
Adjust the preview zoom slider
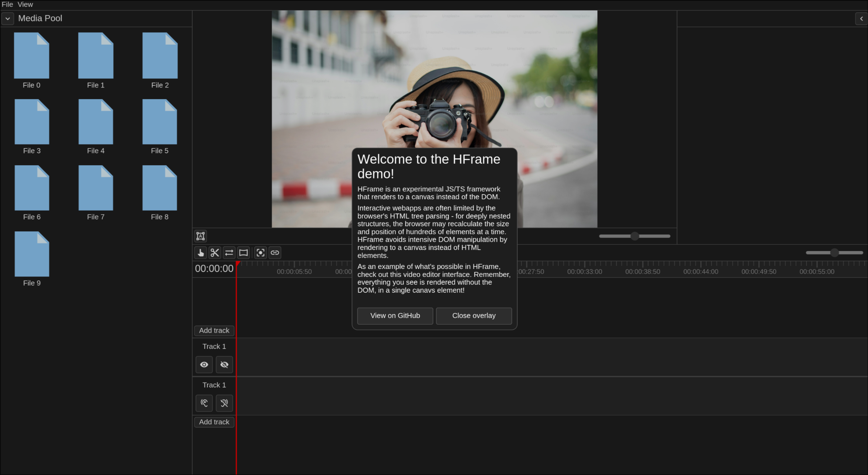(635, 236)
